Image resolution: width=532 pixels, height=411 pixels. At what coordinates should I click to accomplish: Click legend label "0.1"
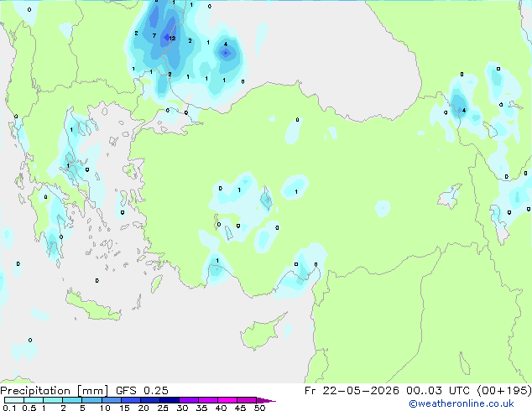pos(9,408)
